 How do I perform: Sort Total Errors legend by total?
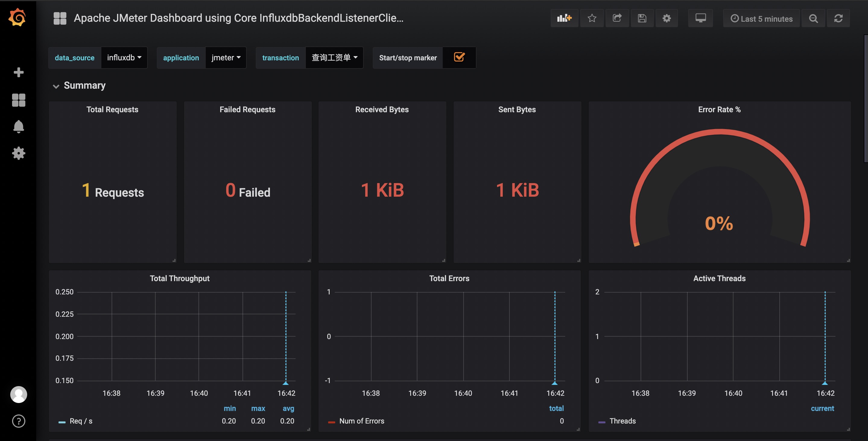point(556,408)
